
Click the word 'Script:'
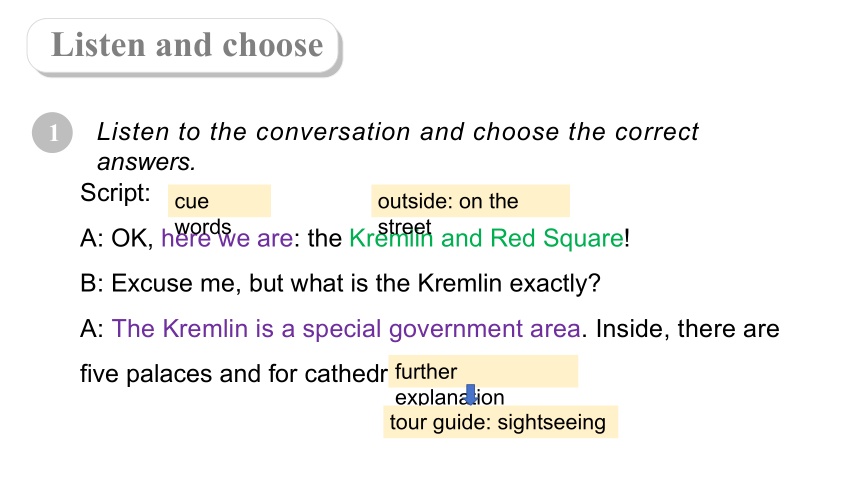(x=115, y=193)
